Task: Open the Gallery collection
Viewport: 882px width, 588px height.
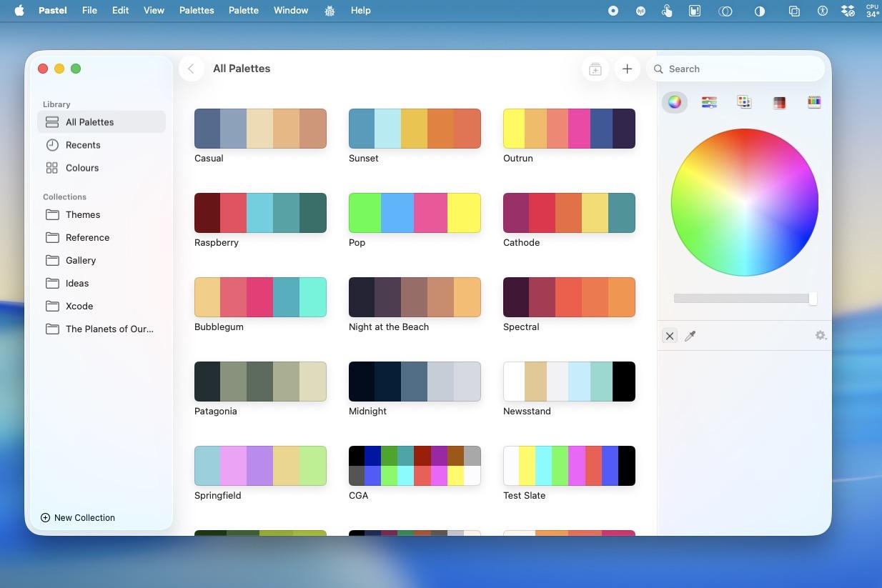Action: coord(101,260)
